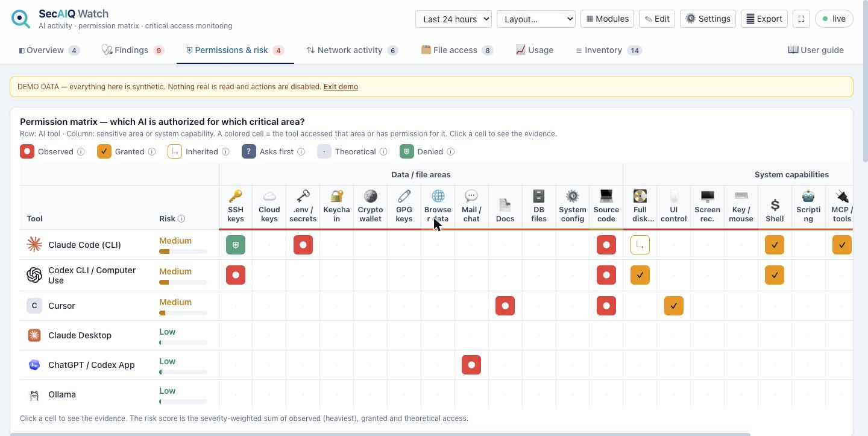Image resolution: width=868 pixels, height=436 pixels.
Task: Click ChatGPT / Codex App Mail / chat cell
Action: pos(471,365)
